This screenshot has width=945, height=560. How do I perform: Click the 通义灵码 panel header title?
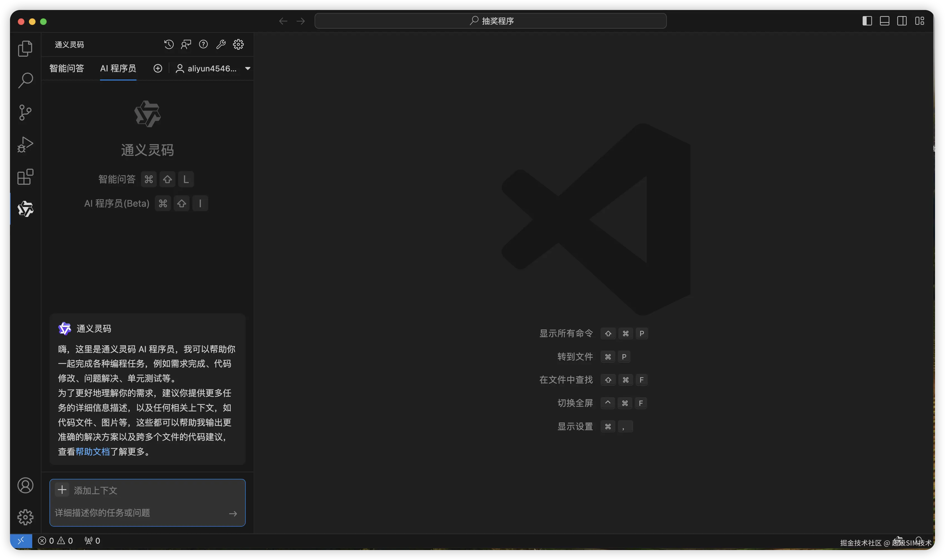pyautogui.click(x=69, y=44)
